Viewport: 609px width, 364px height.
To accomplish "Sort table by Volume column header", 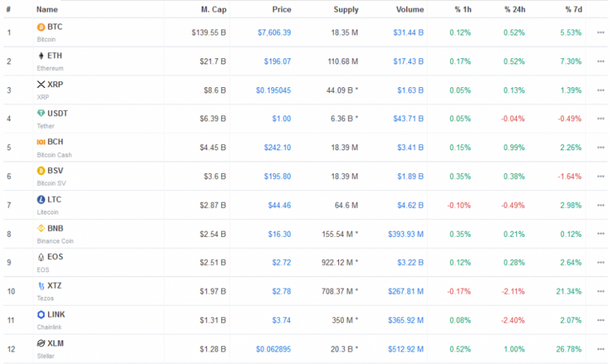I will [410, 9].
